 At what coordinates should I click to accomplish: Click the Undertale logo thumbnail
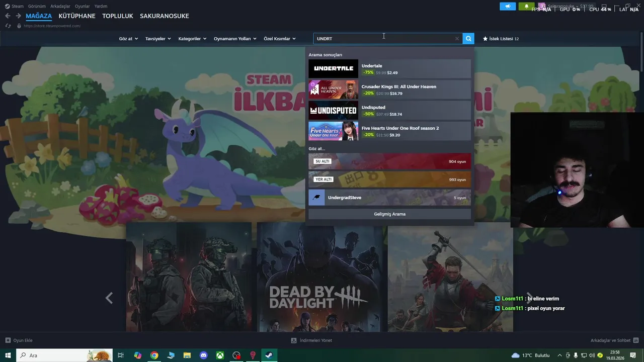pyautogui.click(x=333, y=69)
